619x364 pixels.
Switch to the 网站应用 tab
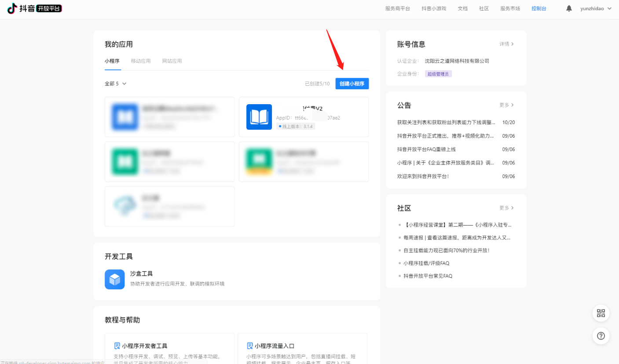172,61
